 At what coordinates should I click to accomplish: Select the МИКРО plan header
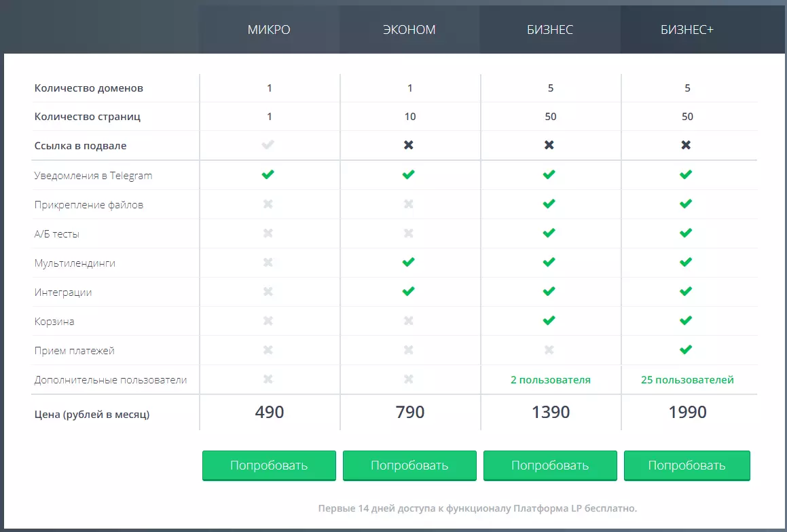[269, 30]
